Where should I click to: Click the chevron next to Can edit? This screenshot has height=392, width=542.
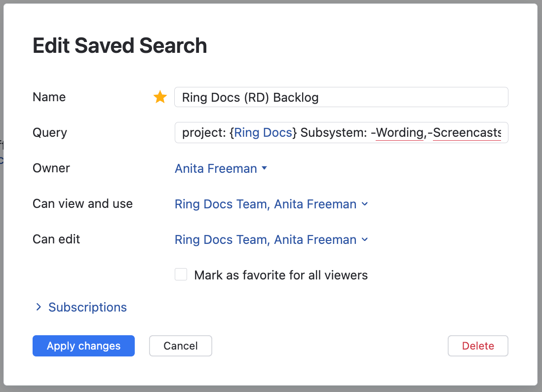[365, 239]
